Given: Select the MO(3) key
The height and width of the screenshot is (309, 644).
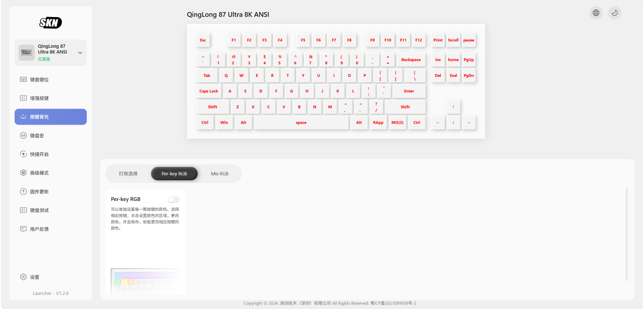Looking at the screenshot, I should coord(397,123).
